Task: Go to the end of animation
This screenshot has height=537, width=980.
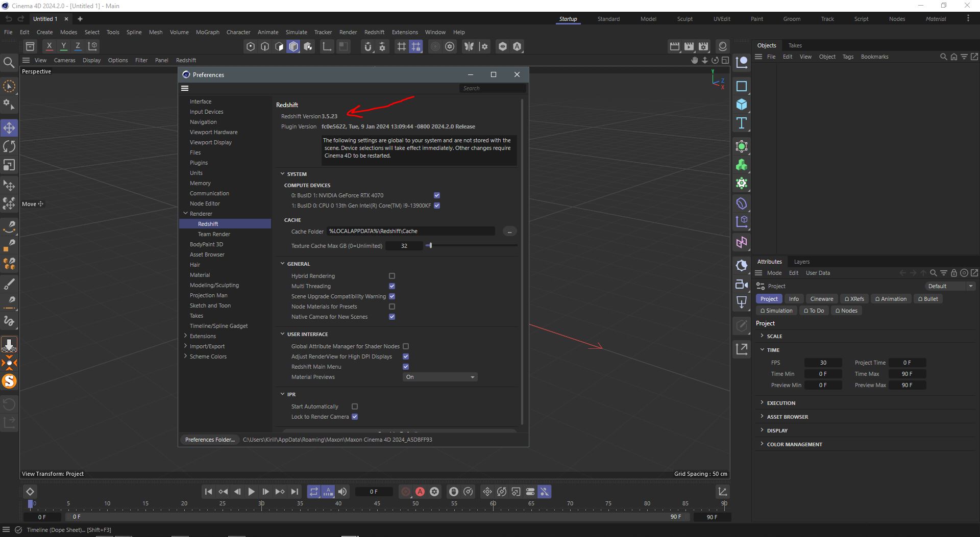Action: click(x=295, y=492)
